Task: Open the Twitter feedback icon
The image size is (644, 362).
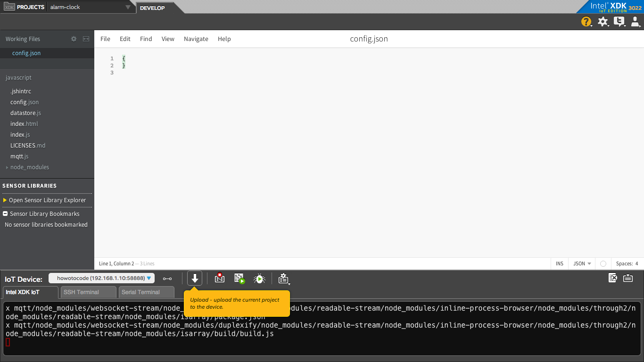Action: pyautogui.click(x=619, y=22)
